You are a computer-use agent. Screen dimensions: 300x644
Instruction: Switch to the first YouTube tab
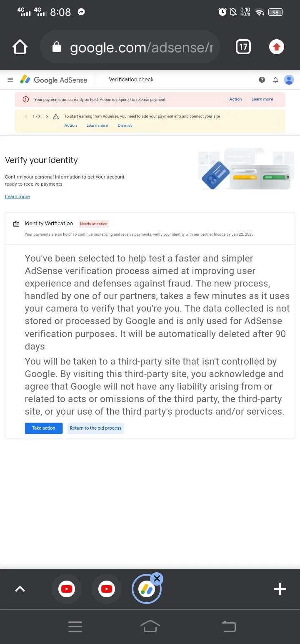pyautogui.click(x=67, y=589)
